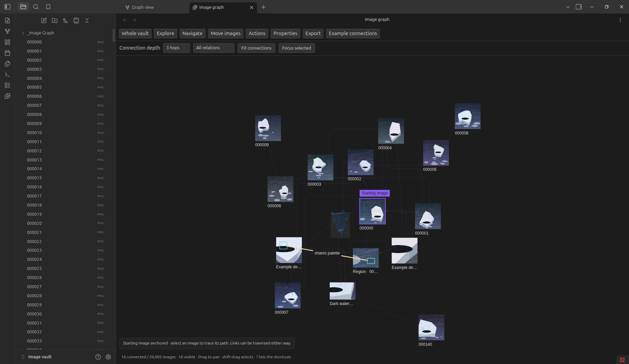Open the file explorer folder icon

[23, 7]
